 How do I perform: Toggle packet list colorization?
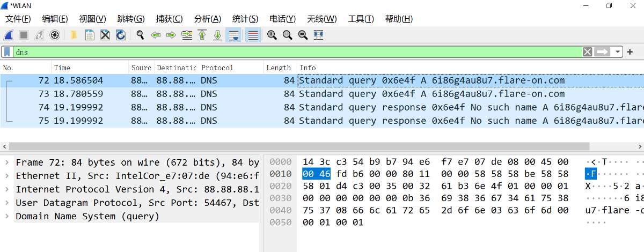253,35
